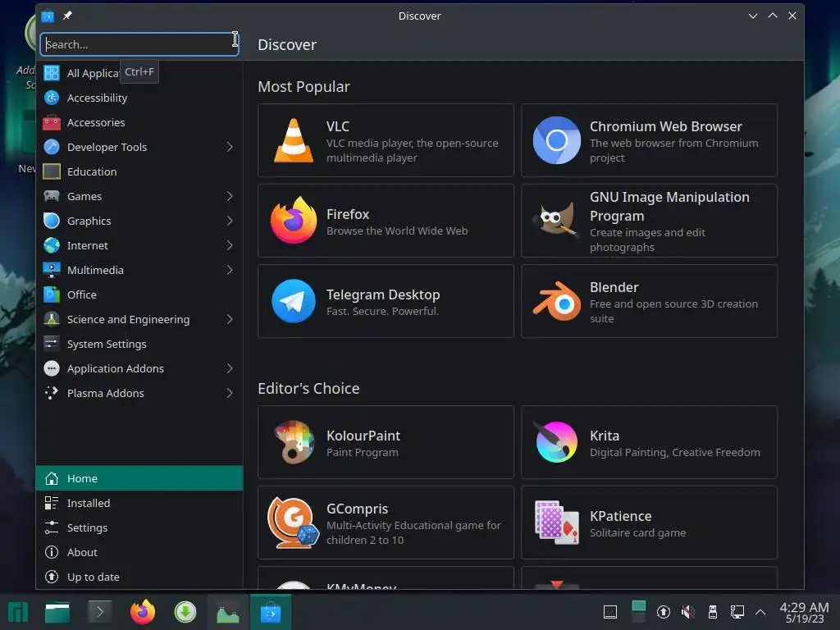Open Firefox from the taskbar
Image resolution: width=840 pixels, height=630 pixels.
click(x=143, y=612)
